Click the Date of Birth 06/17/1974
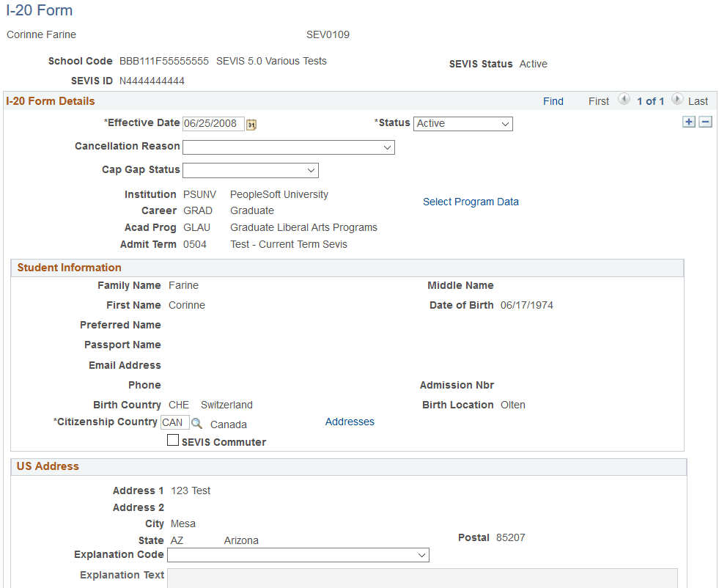The width and height of the screenshot is (719, 588). click(x=526, y=306)
